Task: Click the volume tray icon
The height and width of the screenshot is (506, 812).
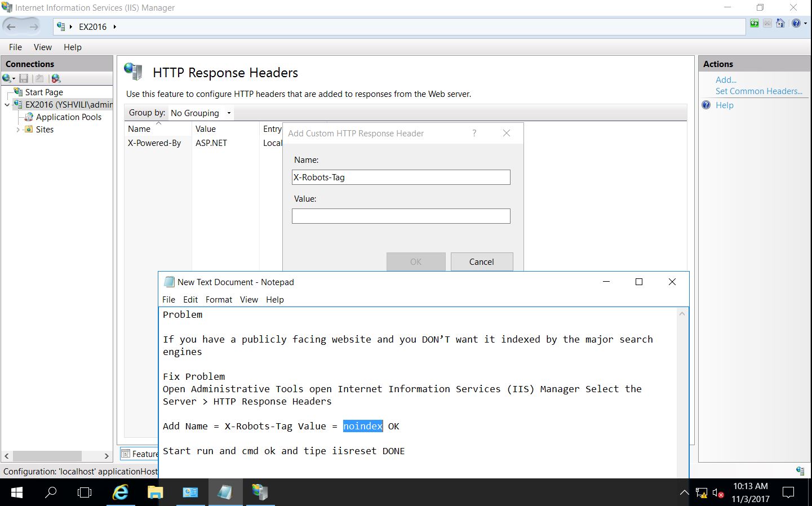Action: coord(718,493)
